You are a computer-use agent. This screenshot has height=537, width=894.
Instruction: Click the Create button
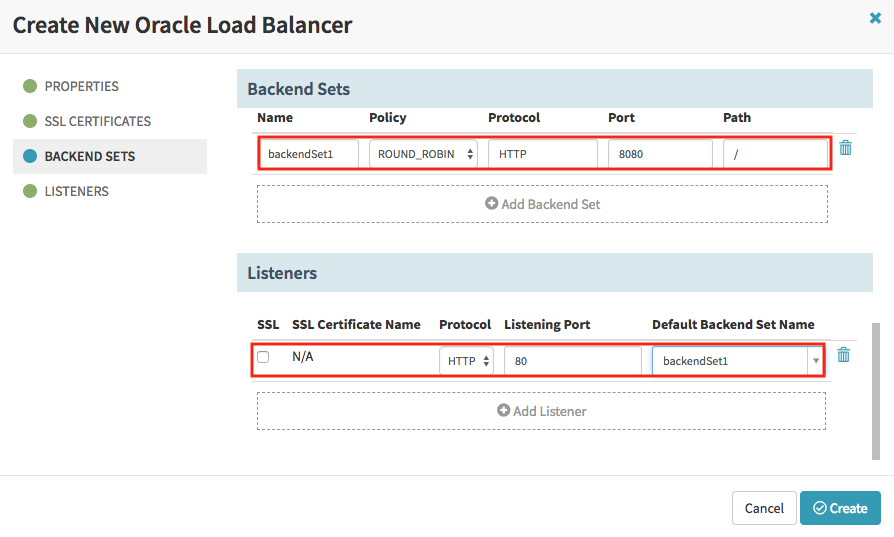pos(840,508)
